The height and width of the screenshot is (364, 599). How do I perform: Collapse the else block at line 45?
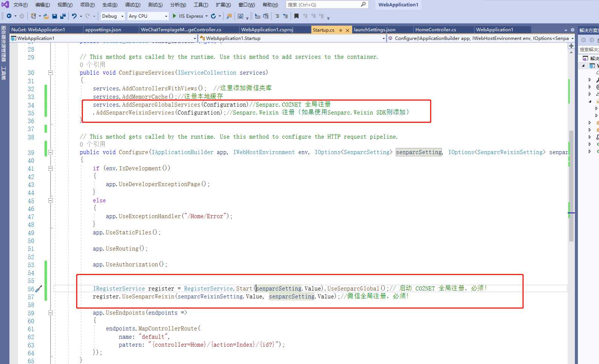tap(50, 200)
